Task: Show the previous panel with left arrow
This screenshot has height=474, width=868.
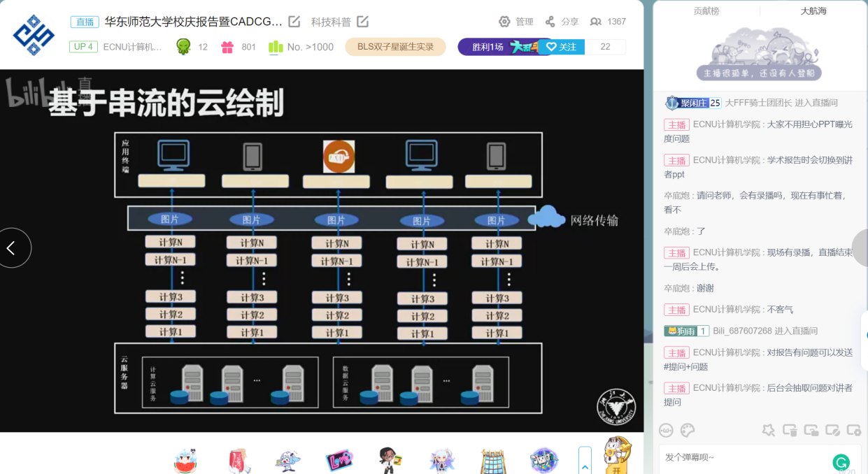Action: coord(12,247)
